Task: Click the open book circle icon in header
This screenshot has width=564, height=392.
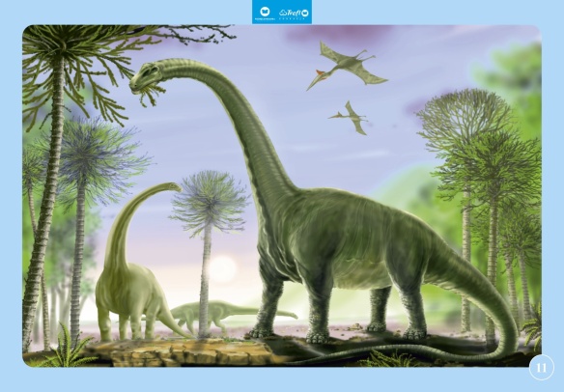Action: click(265, 11)
